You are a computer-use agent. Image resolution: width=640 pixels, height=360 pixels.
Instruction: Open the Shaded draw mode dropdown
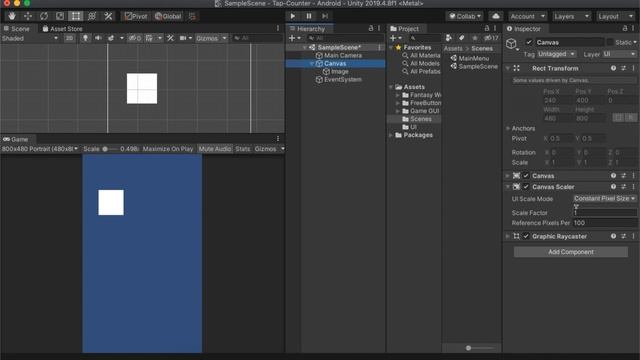click(29, 38)
